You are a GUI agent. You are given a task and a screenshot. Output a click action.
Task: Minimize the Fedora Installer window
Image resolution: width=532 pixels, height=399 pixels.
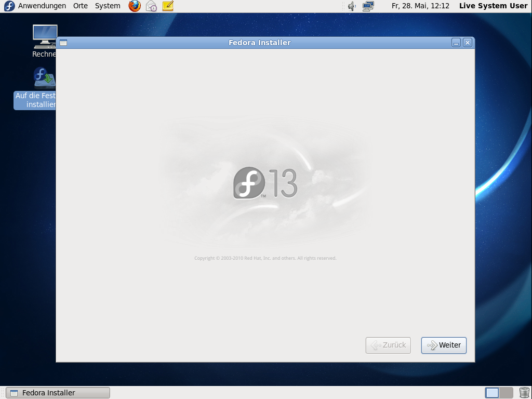coord(456,43)
